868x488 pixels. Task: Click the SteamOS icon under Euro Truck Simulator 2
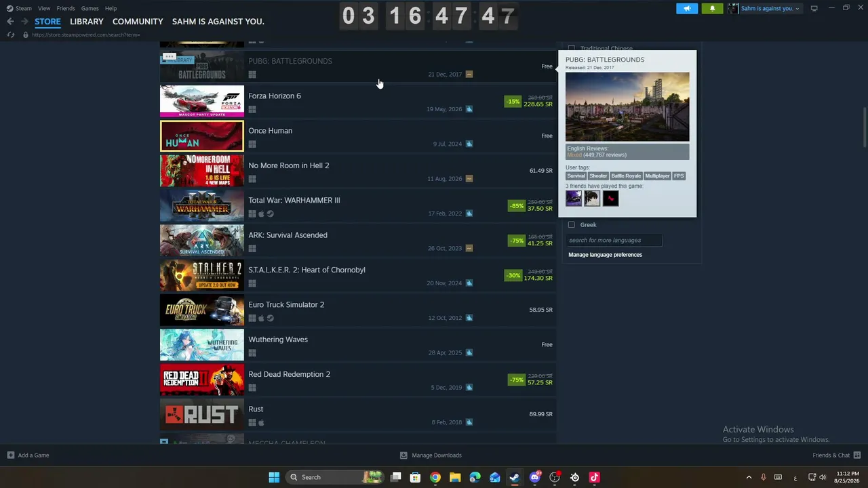coord(270,318)
